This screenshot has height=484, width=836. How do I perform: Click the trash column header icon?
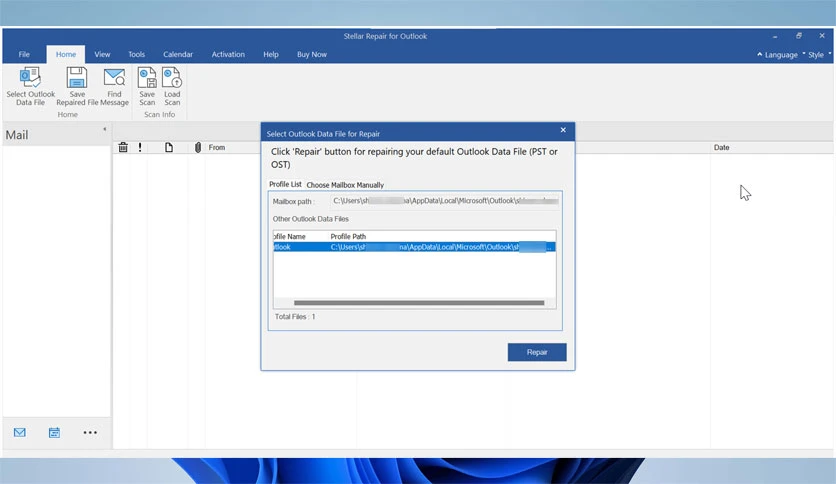(x=123, y=147)
